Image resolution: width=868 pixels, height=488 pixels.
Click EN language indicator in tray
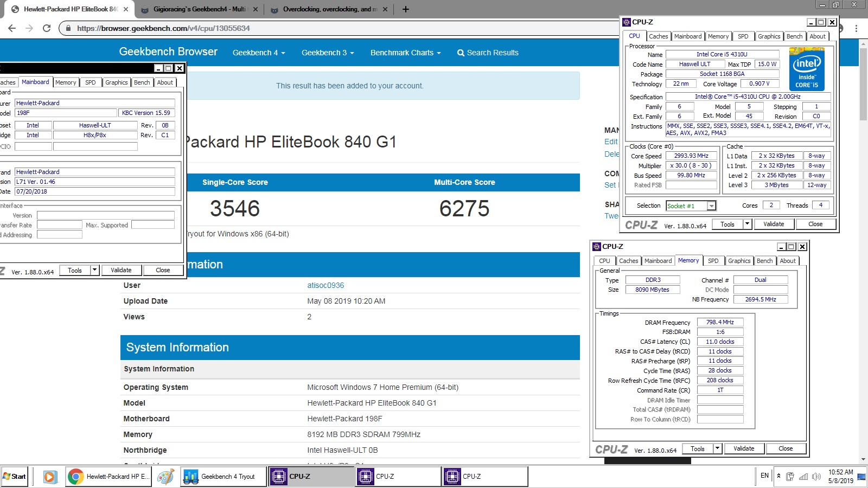(764, 476)
